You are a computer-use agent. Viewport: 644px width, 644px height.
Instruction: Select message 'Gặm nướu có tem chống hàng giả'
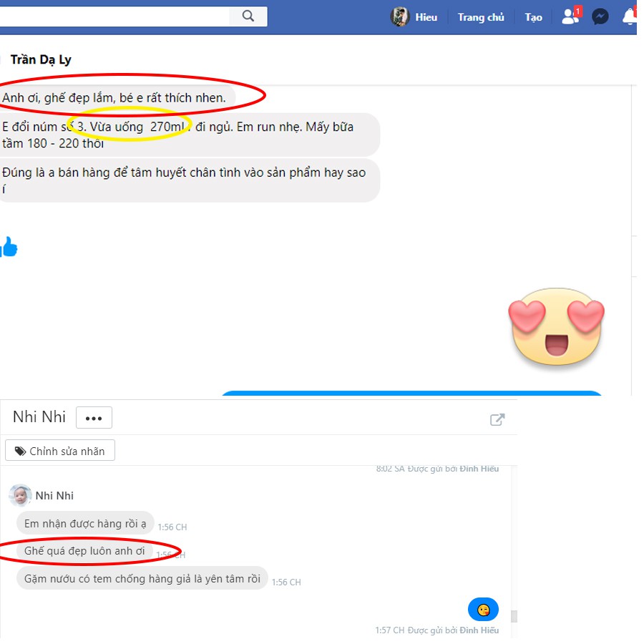(142, 579)
